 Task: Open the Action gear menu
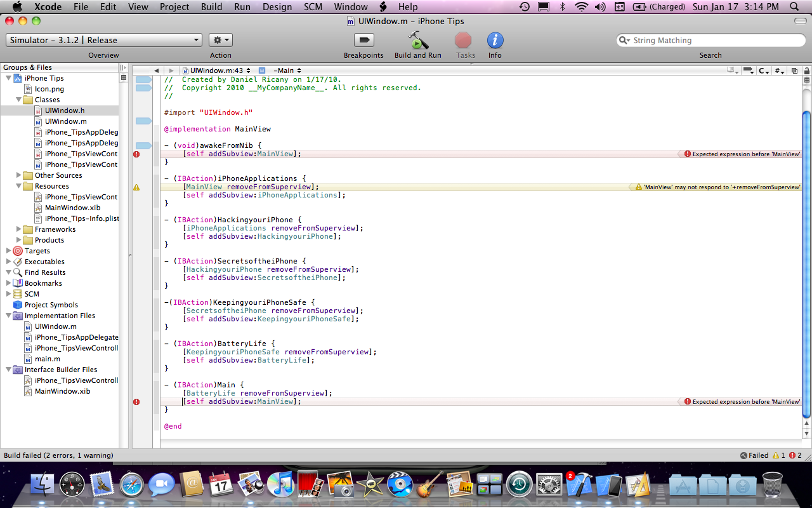coord(221,40)
